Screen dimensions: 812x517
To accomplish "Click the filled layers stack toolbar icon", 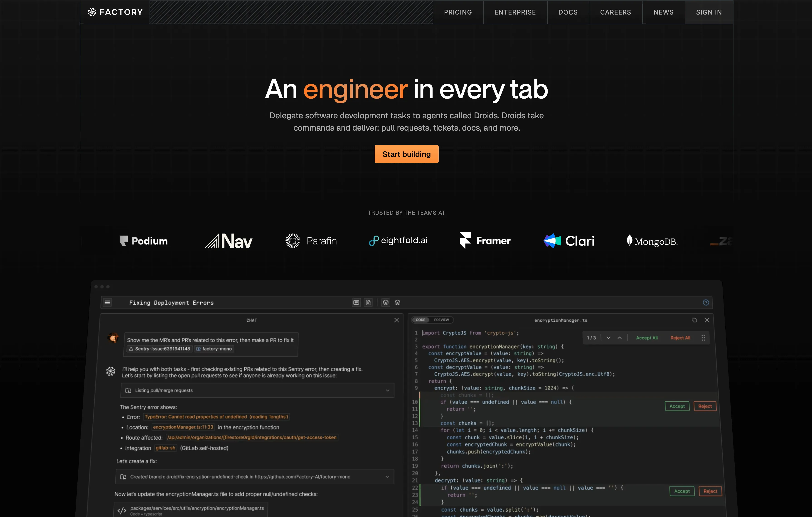I will pyautogui.click(x=386, y=302).
